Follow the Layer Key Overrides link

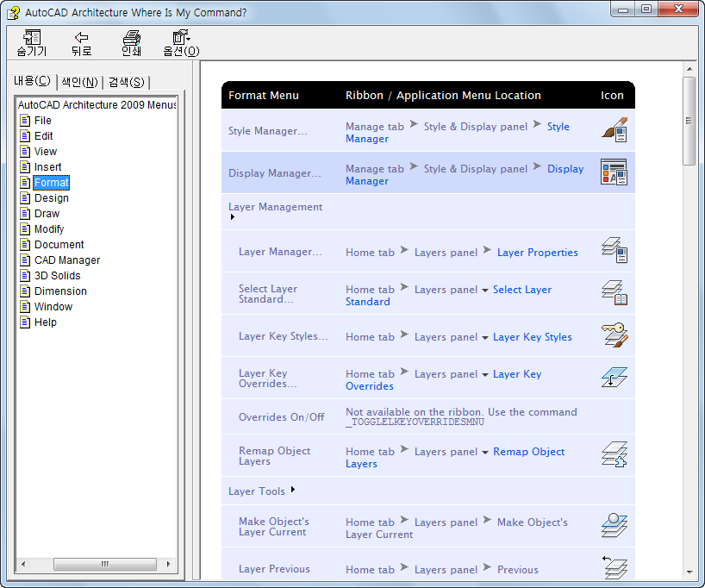(x=517, y=374)
